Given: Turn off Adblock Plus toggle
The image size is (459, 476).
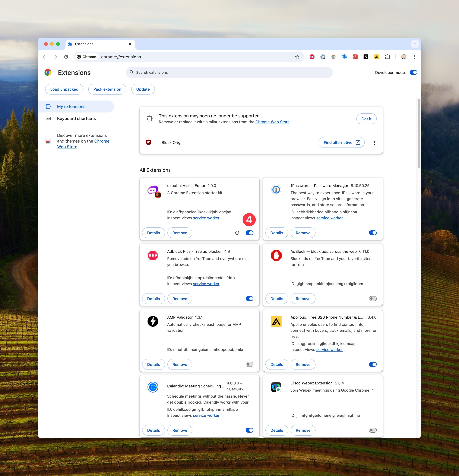Looking at the screenshot, I should [x=249, y=298].
